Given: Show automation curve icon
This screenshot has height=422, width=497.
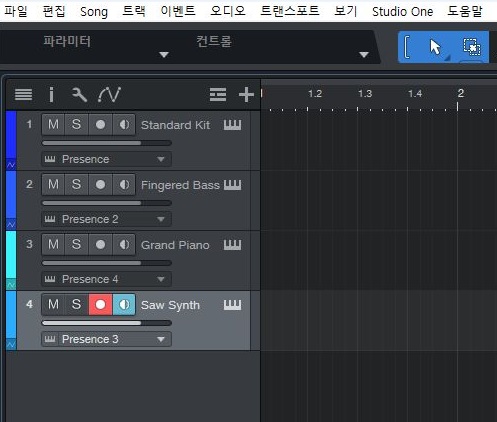Looking at the screenshot, I should (x=109, y=95).
